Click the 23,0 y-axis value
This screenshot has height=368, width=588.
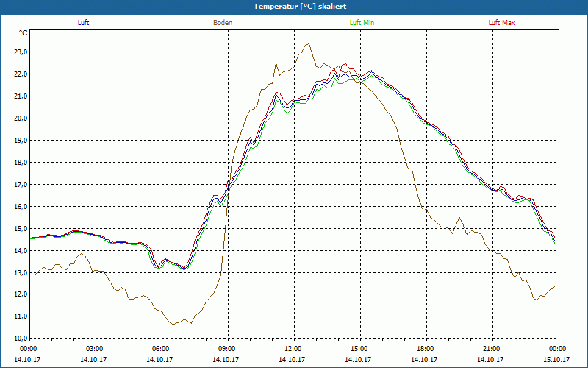tap(21, 52)
